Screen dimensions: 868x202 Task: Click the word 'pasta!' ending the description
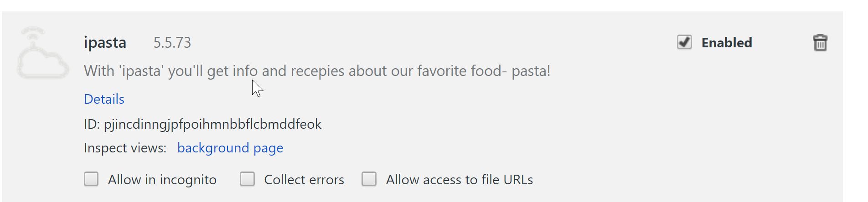click(x=531, y=71)
